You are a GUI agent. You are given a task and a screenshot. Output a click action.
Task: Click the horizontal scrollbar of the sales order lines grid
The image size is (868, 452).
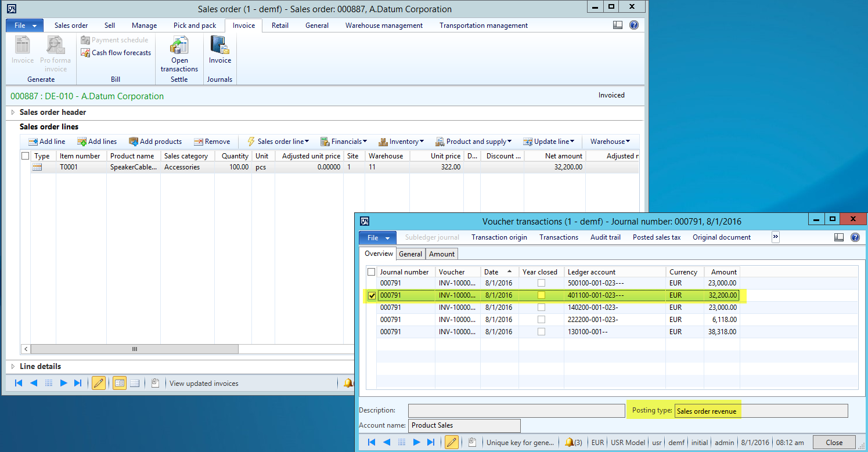point(135,349)
